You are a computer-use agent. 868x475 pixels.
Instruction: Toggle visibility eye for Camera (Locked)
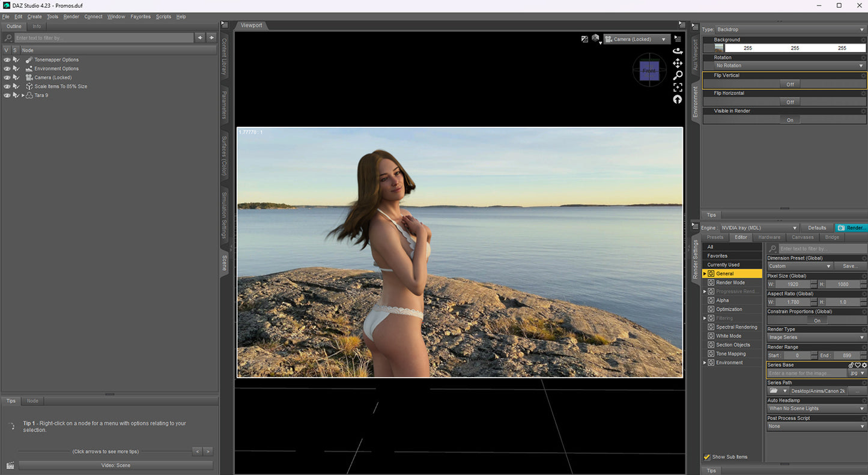click(7, 77)
